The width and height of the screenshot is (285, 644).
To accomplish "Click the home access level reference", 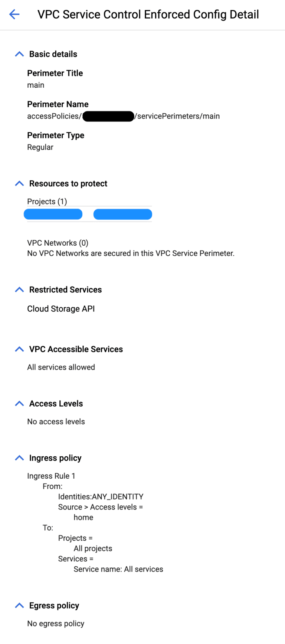I will click(83, 517).
